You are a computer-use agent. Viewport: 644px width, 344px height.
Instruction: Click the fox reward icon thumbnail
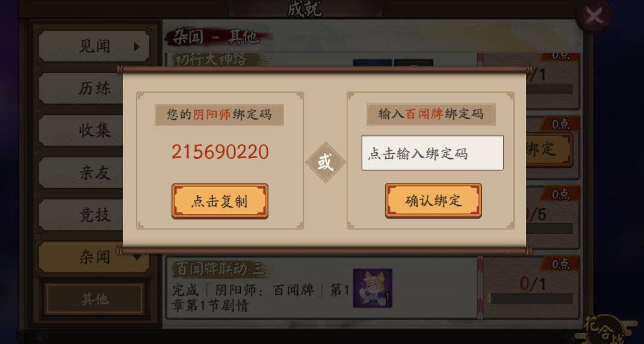(x=373, y=288)
